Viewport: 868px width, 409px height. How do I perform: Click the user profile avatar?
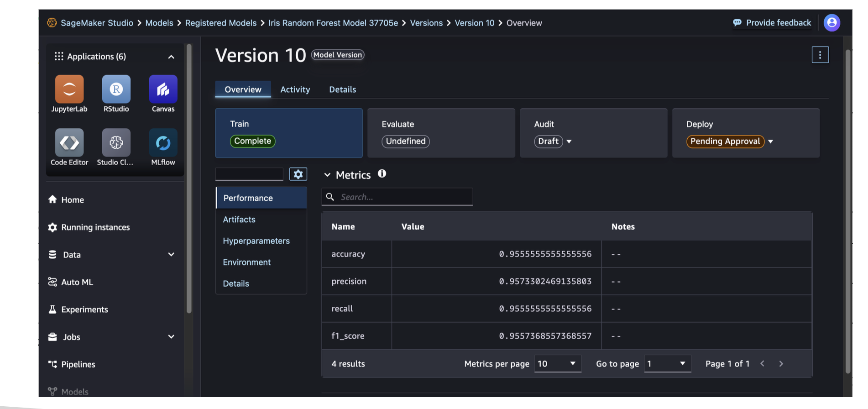point(831,23)
